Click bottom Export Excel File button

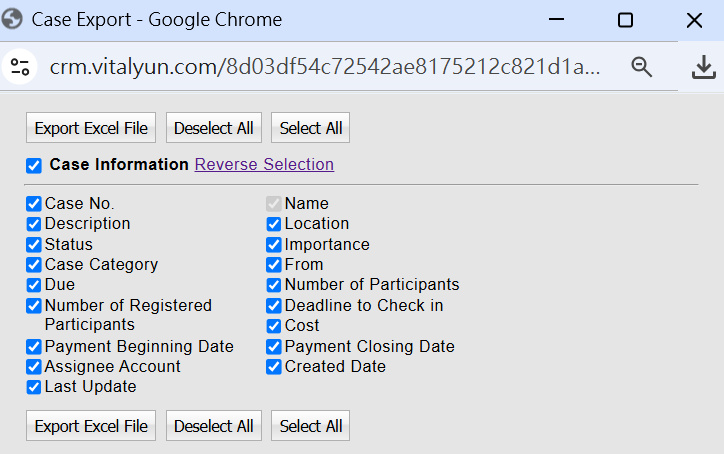coord(91,426)
